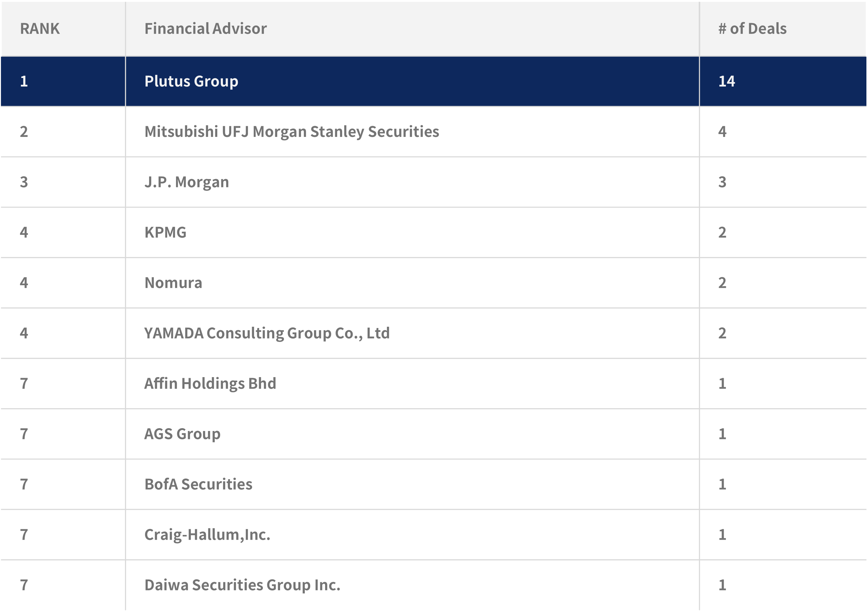Click the # of Deals column header
Screen dimensions: 868x611
752,29
